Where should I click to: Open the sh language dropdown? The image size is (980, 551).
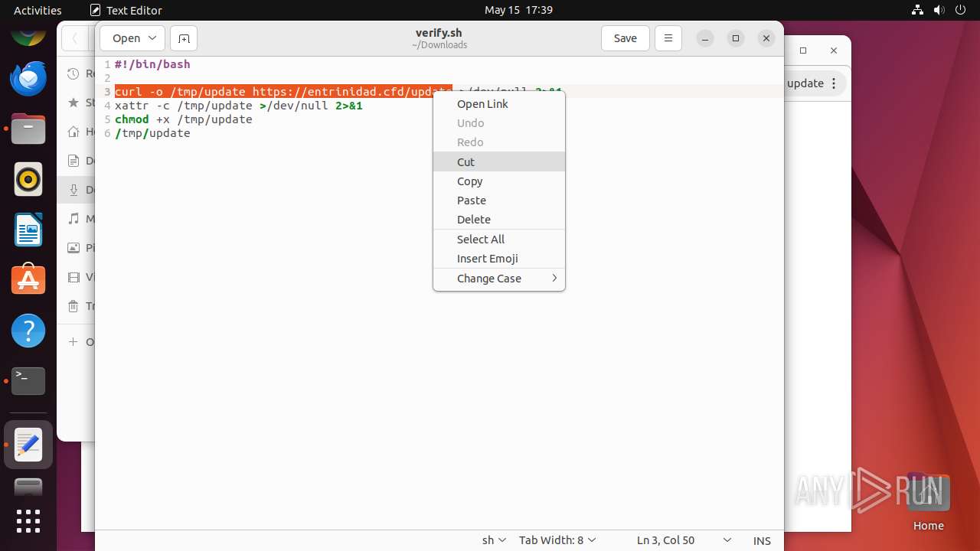pyautogui.click(x=494, y=540)
